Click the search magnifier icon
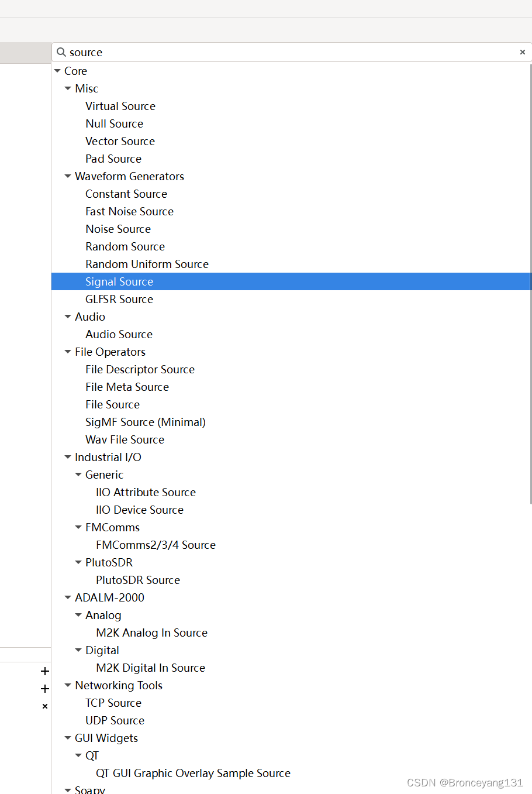This screenshot has width=532, height=794. [x=61, y=52]
